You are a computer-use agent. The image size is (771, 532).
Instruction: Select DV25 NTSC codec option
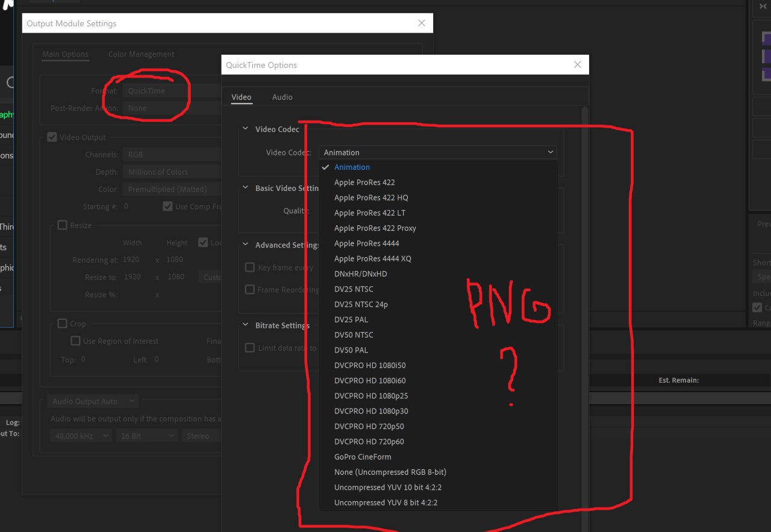pyautogui.click(x=438, y=289)
